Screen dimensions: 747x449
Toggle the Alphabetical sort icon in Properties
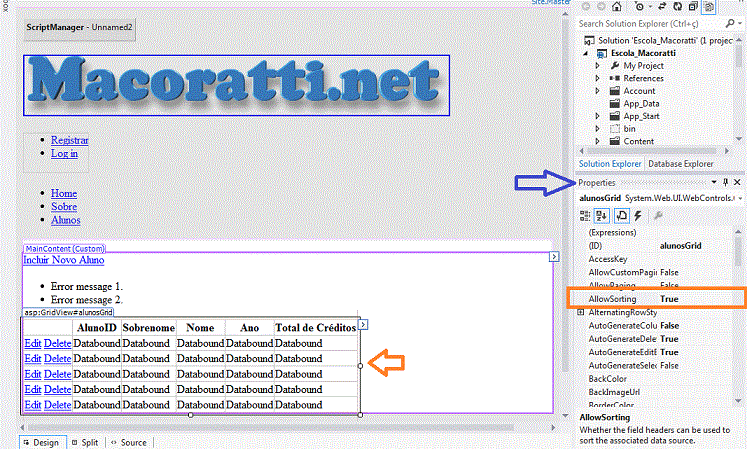pos(602,216)
